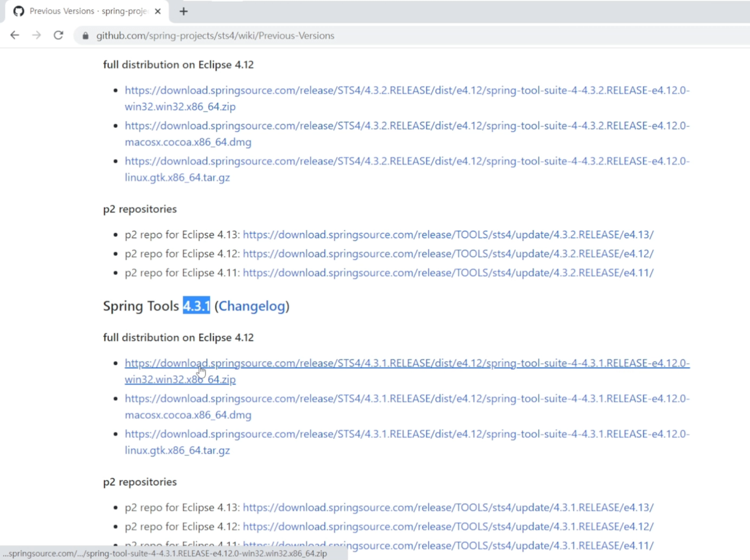Screen dimensions: 750x560
Task: View site security lock information
Action: (85, 36)
